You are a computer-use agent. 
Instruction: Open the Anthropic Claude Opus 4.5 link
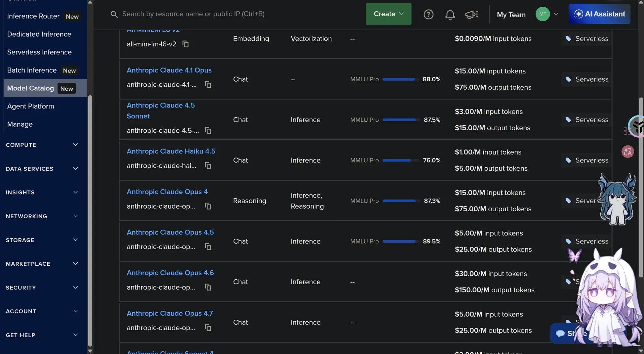coord(170,232)
